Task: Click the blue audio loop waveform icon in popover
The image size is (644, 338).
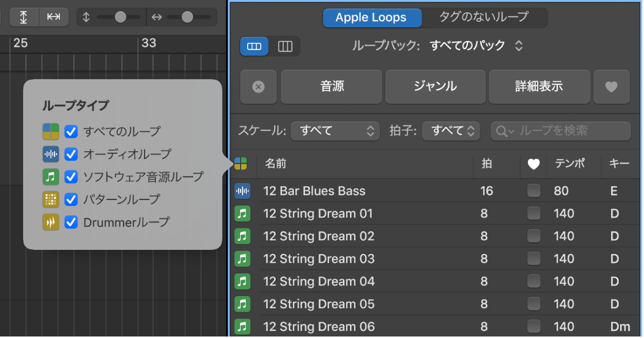Action: click(x=51, y=154)
